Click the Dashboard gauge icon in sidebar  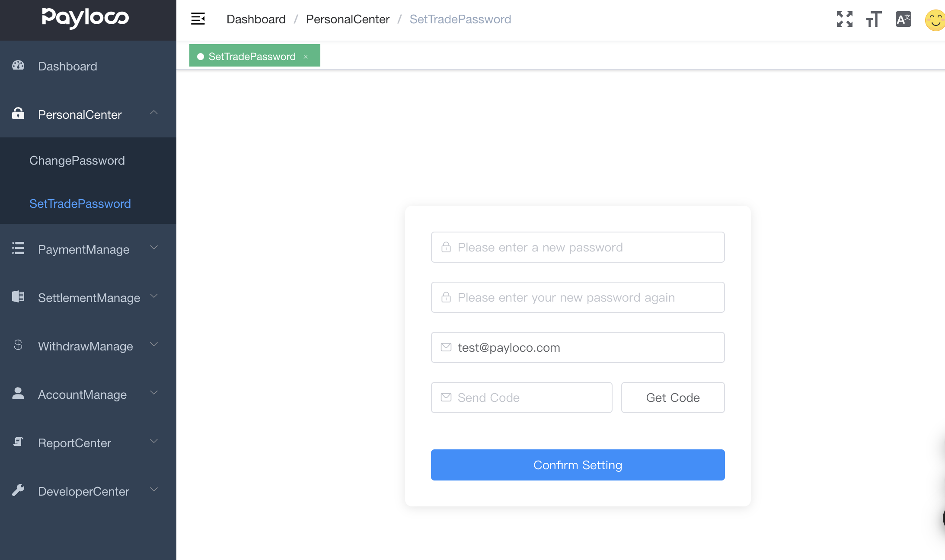click(18, 65)
